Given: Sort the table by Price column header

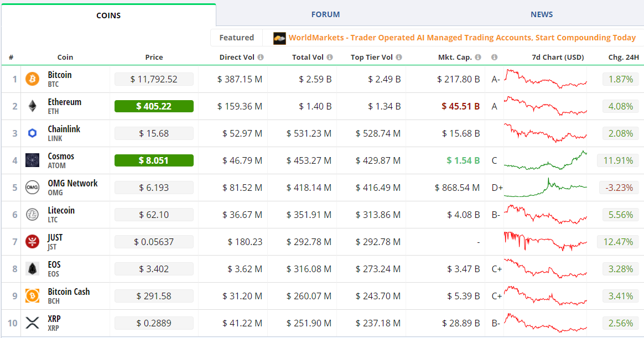Looking at the screenshot, I should tap(154, 57).
